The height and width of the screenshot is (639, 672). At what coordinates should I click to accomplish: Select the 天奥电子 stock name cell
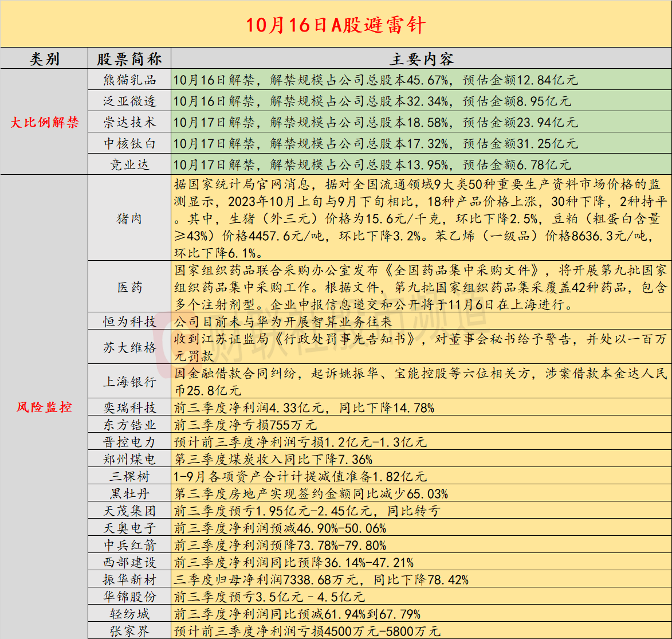(129, 527)
